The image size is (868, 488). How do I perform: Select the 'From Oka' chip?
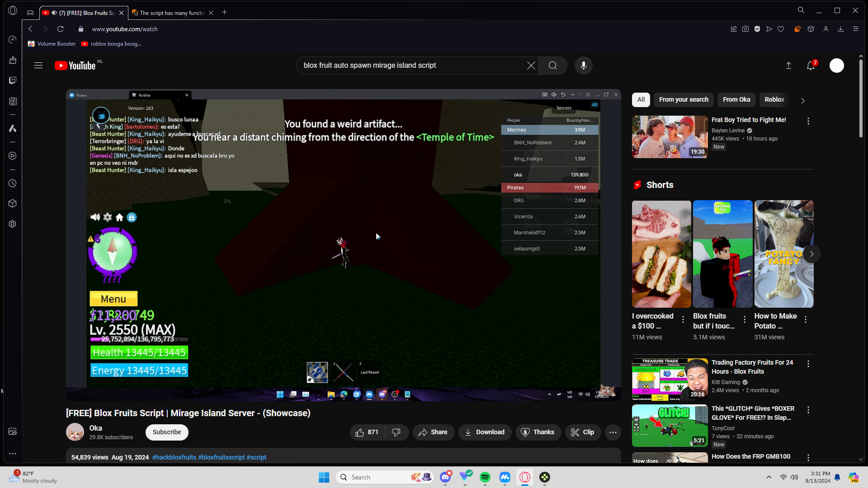coord(736,100)
